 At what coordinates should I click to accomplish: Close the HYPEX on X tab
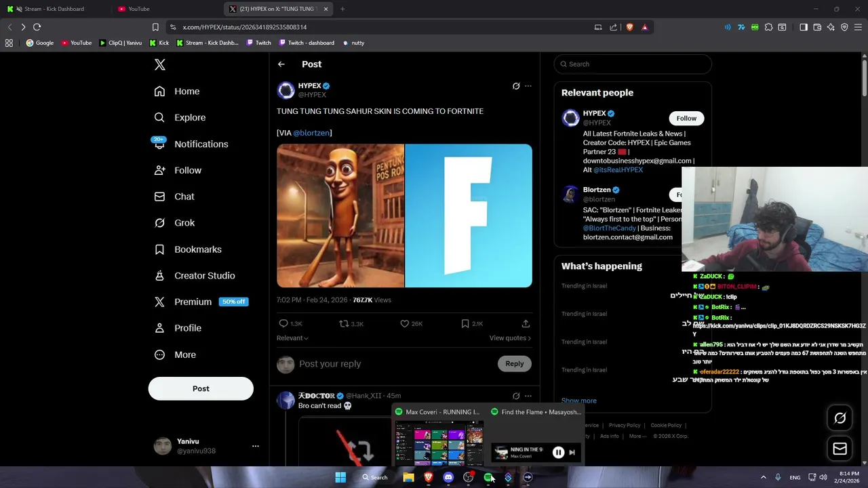click(325, 9)
